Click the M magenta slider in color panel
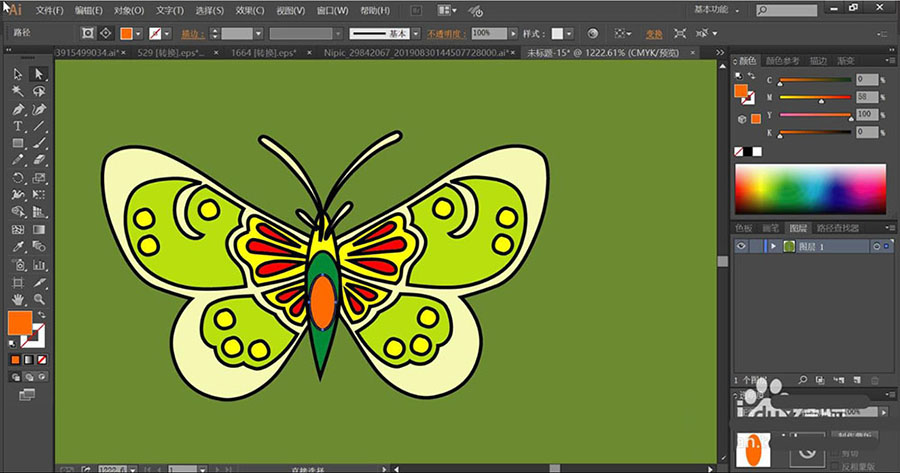 (x=816, y=98)
